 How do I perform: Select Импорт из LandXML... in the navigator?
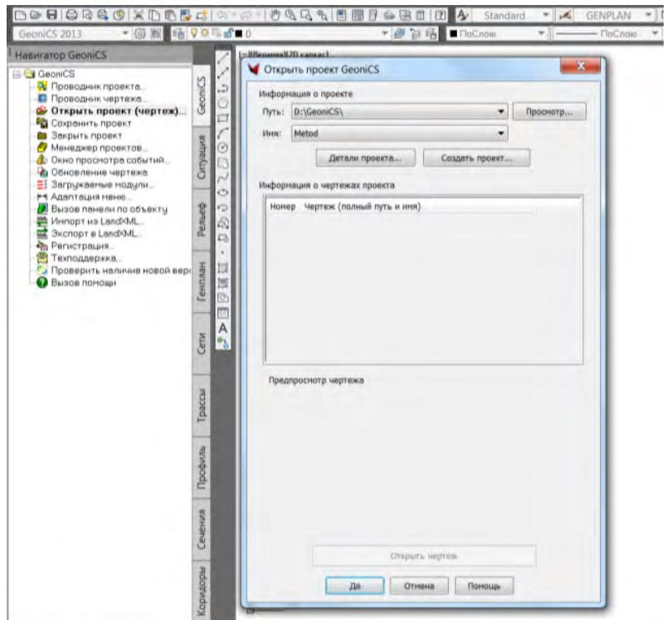pyautogui.click(x=98, y=222)
